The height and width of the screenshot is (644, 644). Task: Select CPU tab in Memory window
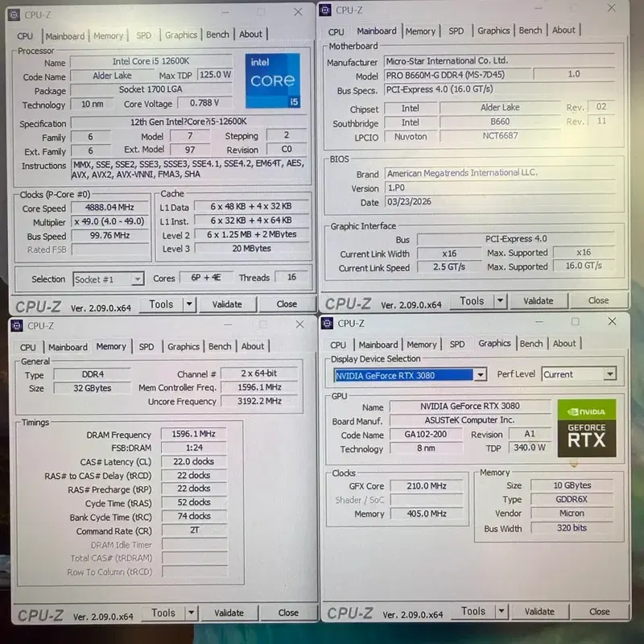coord(28,348)
